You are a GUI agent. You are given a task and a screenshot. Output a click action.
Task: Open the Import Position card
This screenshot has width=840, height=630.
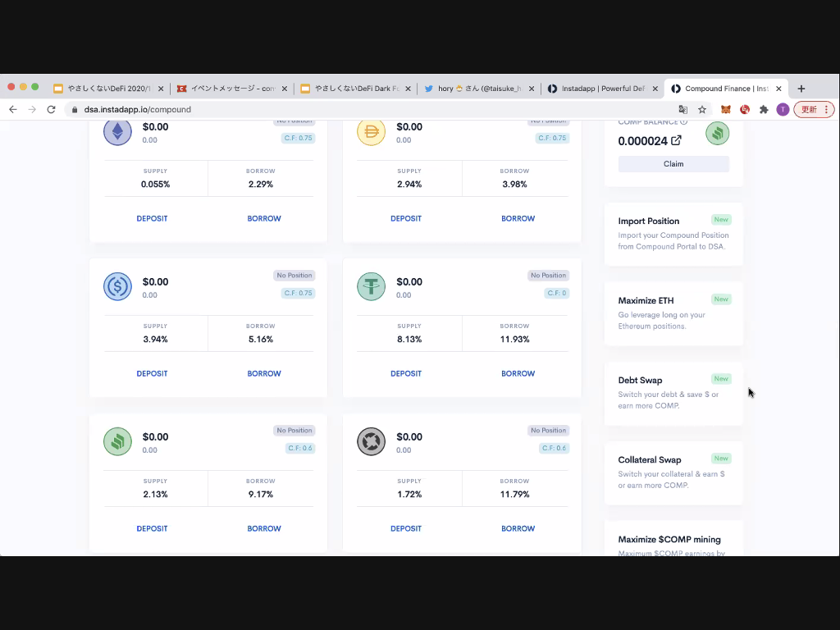click(673, 234)
